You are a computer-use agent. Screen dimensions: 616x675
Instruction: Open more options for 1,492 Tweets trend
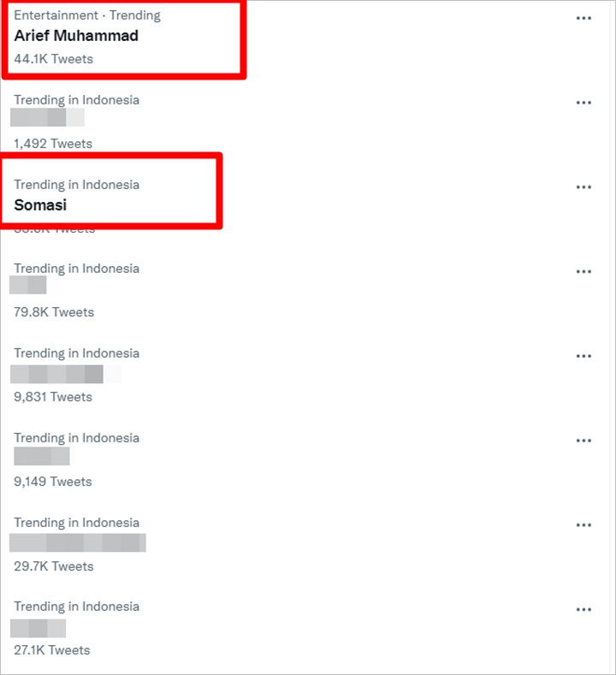coord(583,103)
